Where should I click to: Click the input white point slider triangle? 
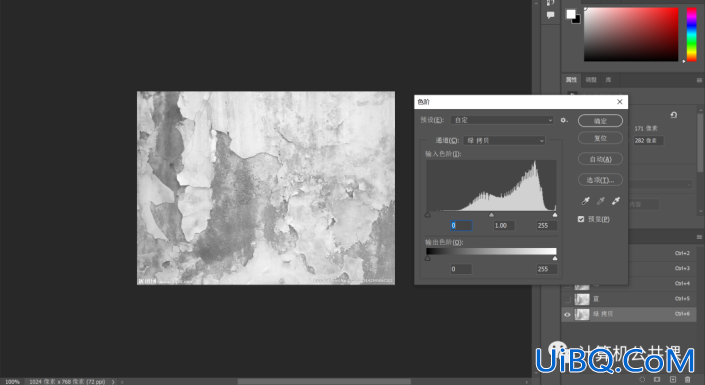coord(555,215)
